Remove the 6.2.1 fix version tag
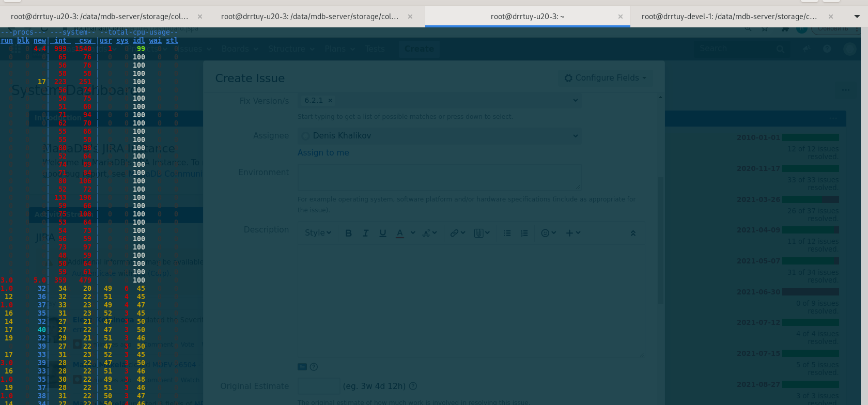This screenshot has width=868, height=405. pos(330,100)
